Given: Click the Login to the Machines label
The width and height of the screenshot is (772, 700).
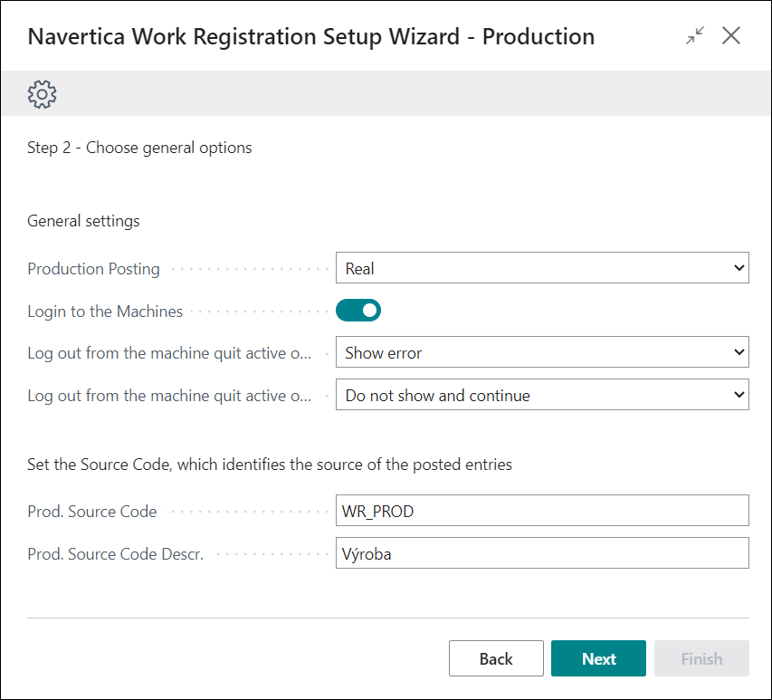Looking at the screenshot, I should pyautogui.click(x=105, y=312).
